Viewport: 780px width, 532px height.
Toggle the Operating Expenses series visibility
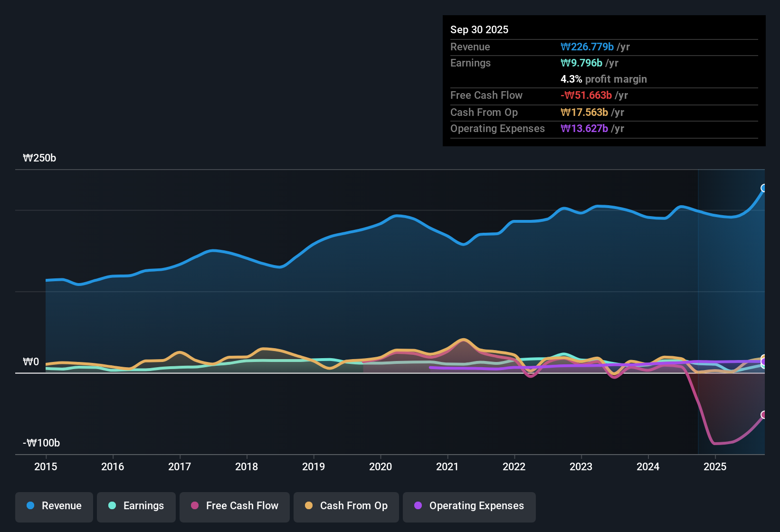pyautogui.click(x=469, y=506)
